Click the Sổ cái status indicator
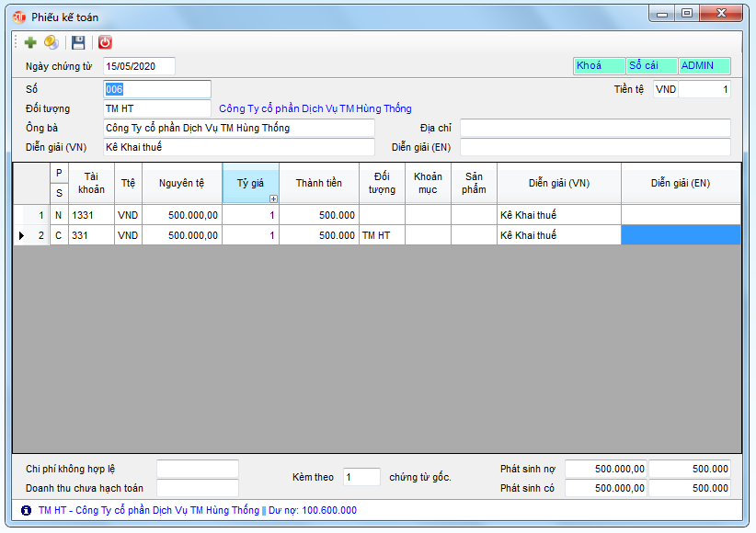The height and width of the screenshot is (533, 756). [x=650, y=66]
